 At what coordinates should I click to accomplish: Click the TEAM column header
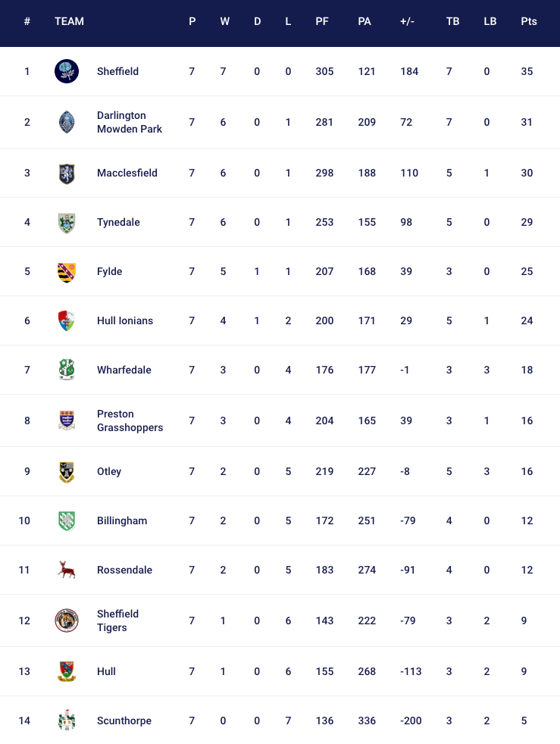click(69, 21)
